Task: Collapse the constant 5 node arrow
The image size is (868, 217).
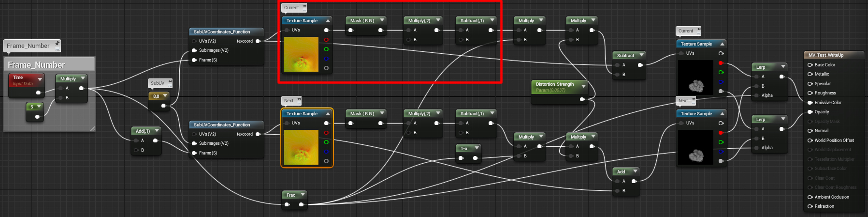Action: point(39,106)
